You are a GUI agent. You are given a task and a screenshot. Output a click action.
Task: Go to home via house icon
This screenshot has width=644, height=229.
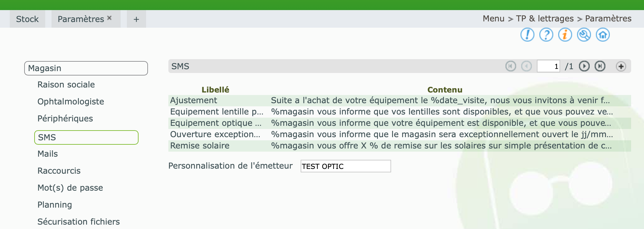603,35
